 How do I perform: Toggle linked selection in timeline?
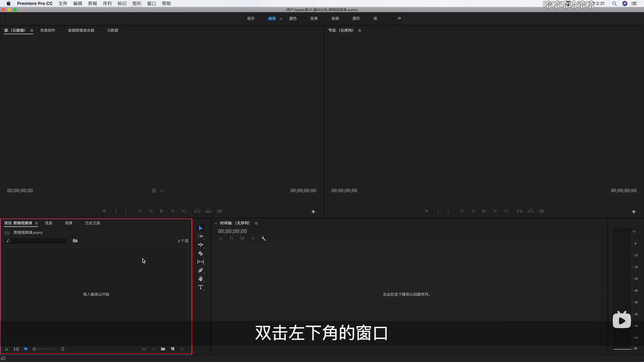(x=242, y=239)
